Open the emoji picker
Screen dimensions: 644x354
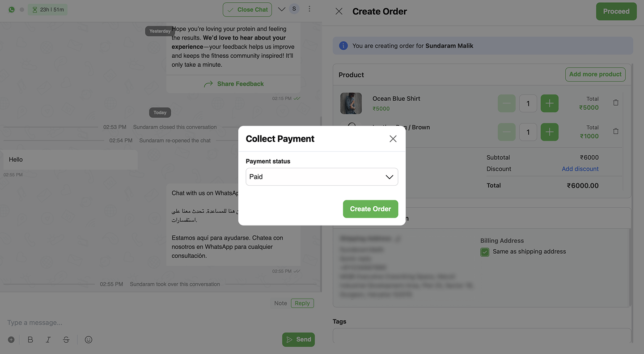89,340
